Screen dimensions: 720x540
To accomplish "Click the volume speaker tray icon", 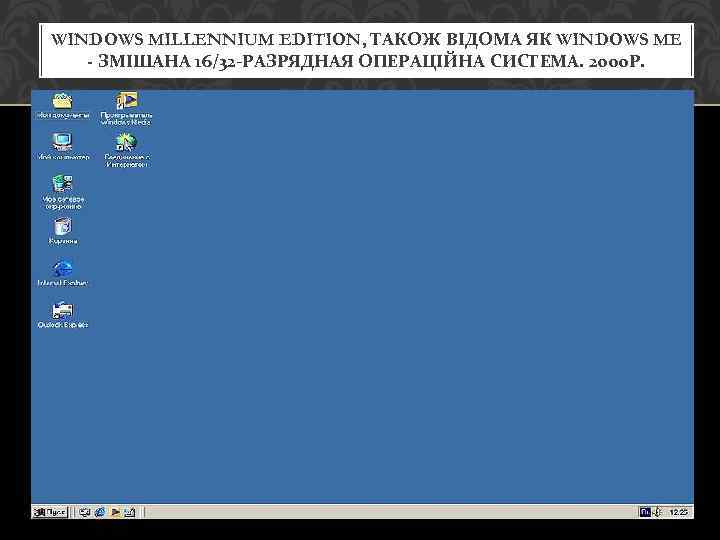I will point(657,512).
